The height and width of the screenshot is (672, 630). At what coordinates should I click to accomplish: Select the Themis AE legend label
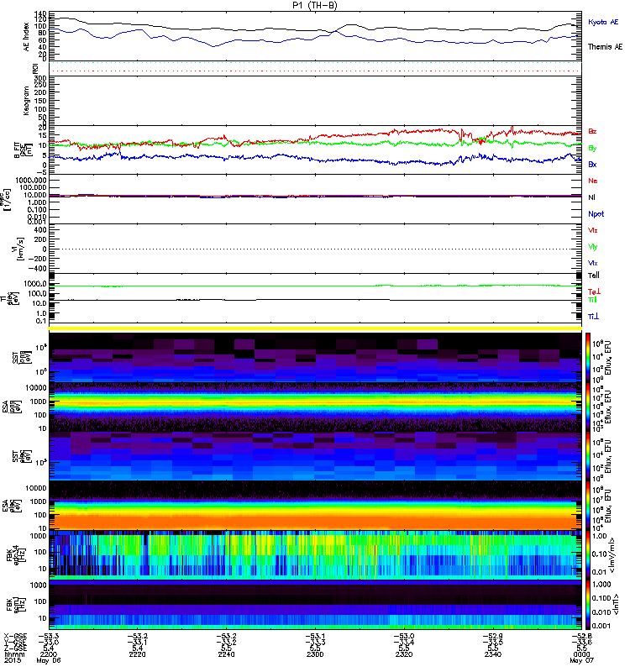point(605,47)
